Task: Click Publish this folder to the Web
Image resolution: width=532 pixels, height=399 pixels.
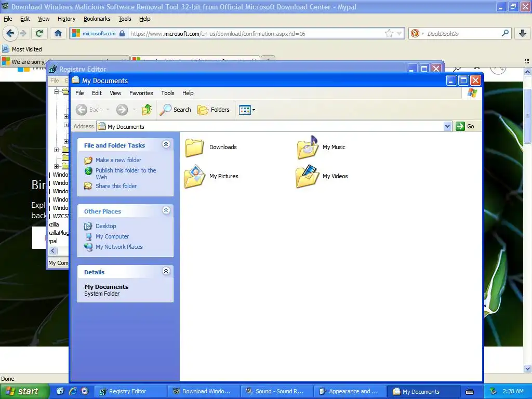Action: (x=126, y=174)
